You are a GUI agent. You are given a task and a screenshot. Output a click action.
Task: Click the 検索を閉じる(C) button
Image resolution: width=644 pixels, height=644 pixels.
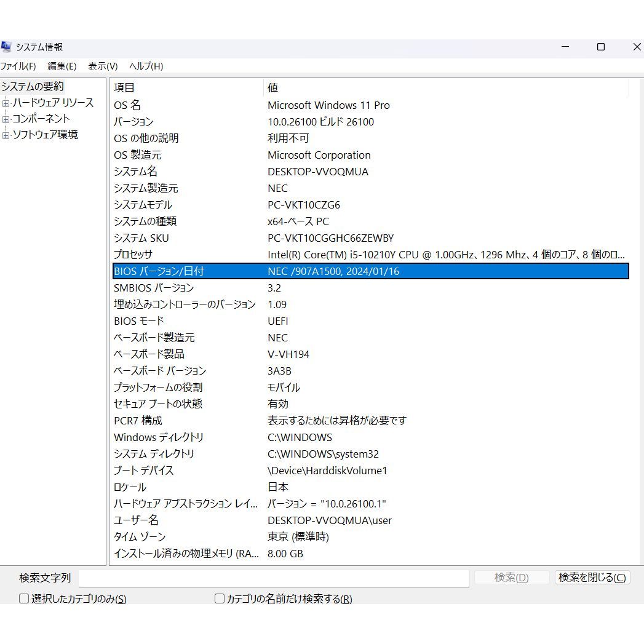click(592, 578)
